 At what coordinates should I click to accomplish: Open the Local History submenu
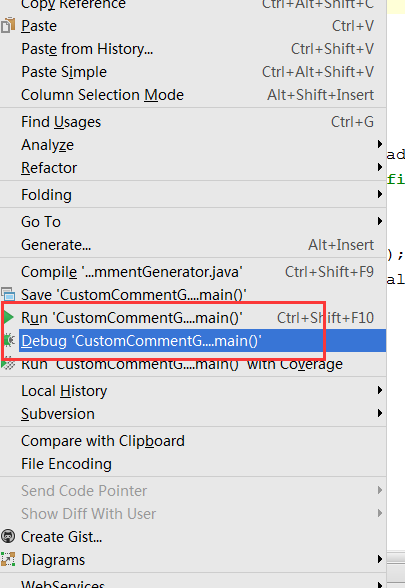tap(193, 391)
